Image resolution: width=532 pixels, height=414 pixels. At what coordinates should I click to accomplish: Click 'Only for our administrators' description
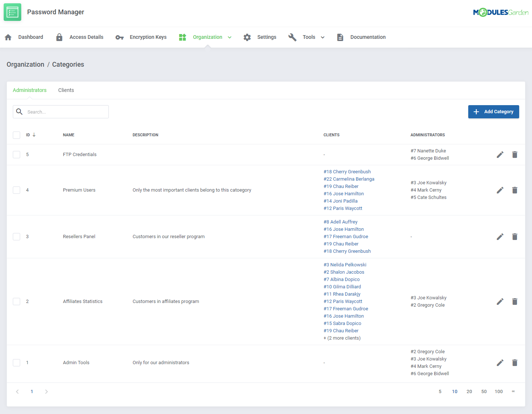pos(161,363)
